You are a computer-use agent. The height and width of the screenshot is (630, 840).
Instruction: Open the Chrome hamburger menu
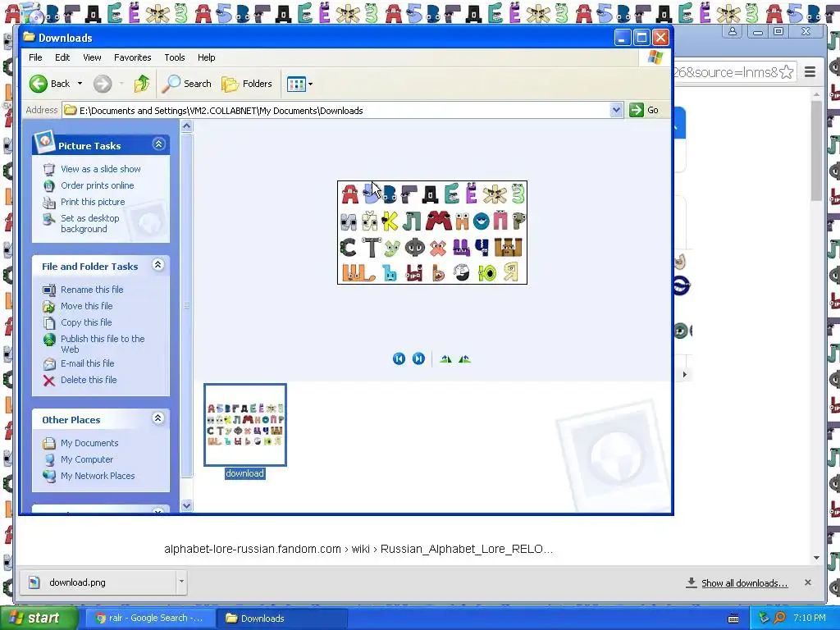[810, 72]
